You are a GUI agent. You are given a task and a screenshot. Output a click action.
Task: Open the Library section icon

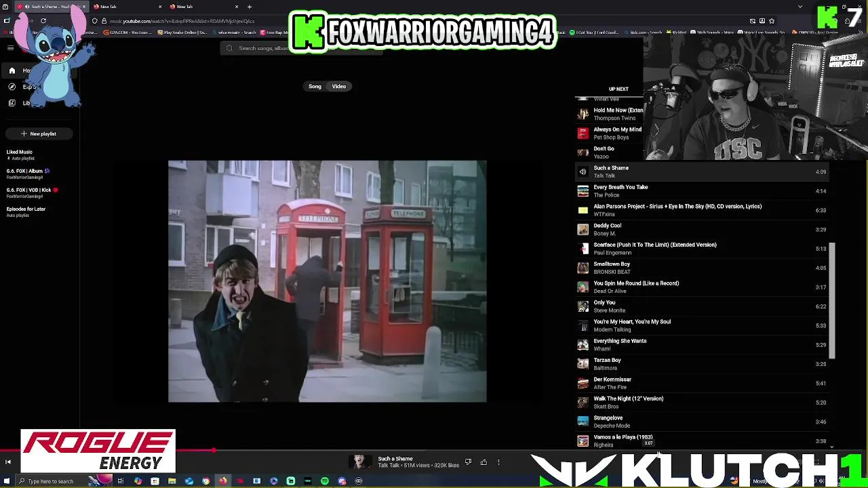pos(12,103)
